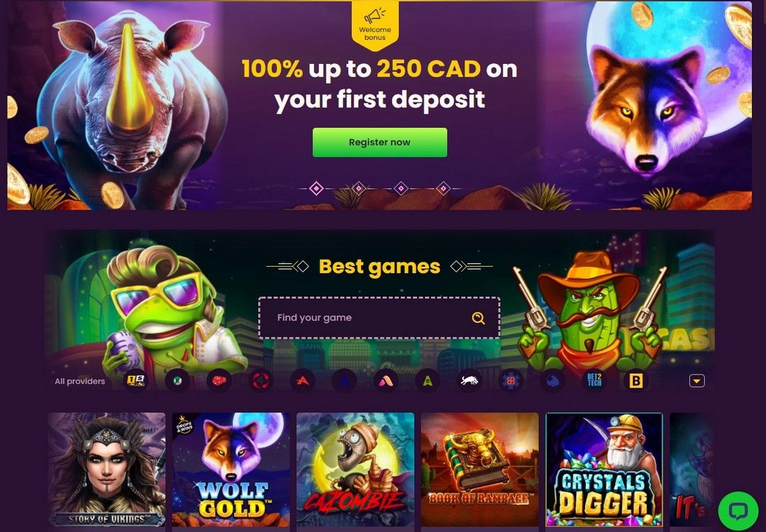The image size is (766, 532).
Task: Open the Wolf Gold game thumbnail
Action: pos(231,470)
